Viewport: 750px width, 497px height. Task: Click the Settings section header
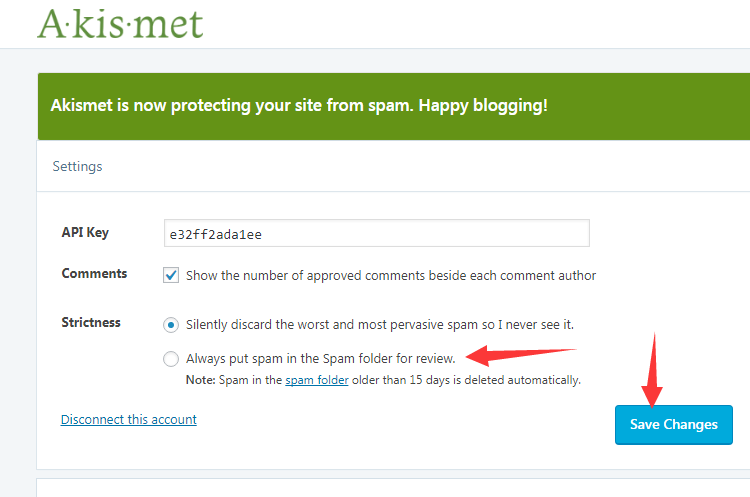tap(77, 166)
